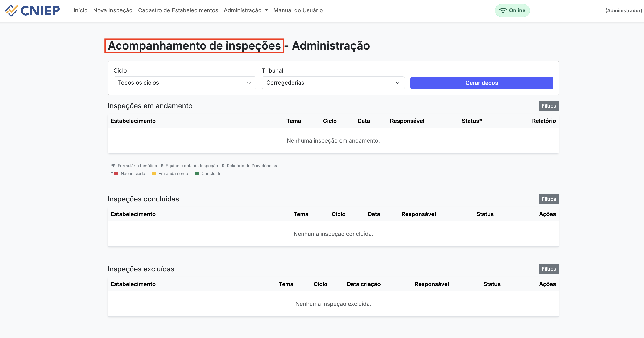Open Nova Inspeção from navigation
The image size is (644, 338).
point(113,10)
